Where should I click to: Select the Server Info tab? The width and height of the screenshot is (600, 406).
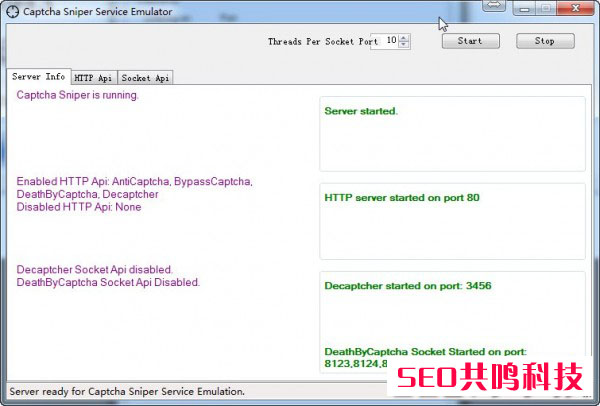[x=39, y=77]
